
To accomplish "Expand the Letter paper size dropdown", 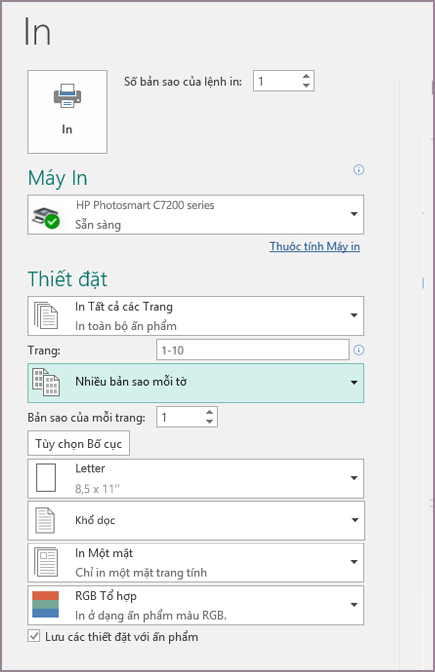I will click(195, 478).
